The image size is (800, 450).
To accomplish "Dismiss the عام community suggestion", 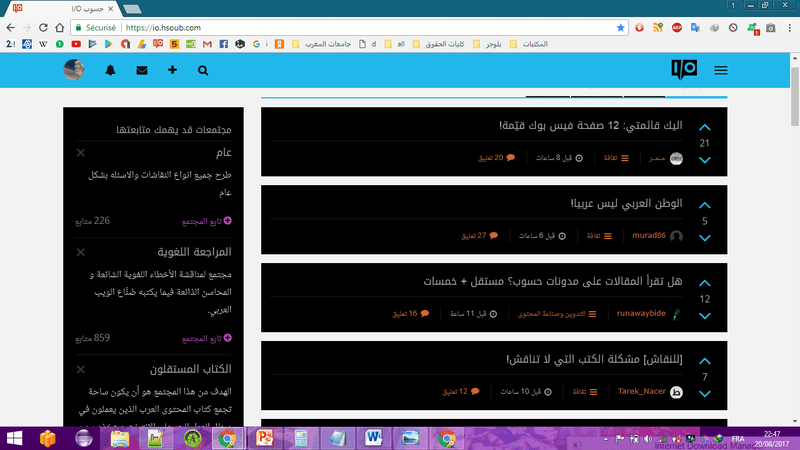I will tap(81, 153).
